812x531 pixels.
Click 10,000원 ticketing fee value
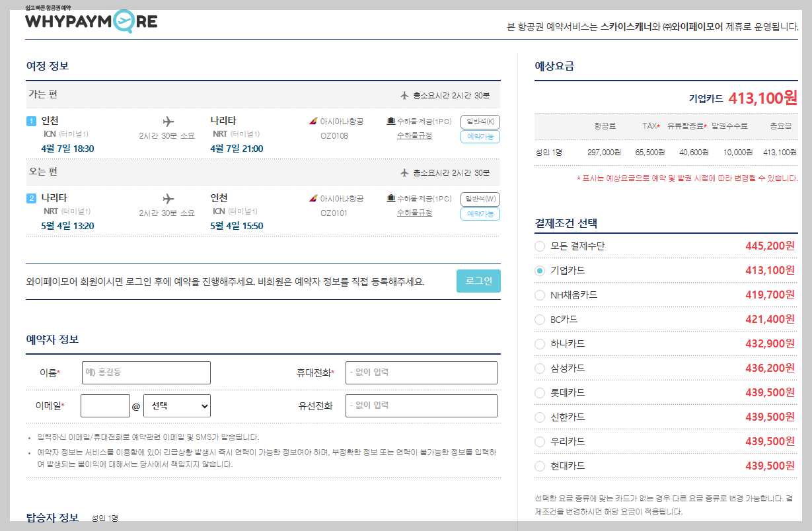tap(738, 153)
